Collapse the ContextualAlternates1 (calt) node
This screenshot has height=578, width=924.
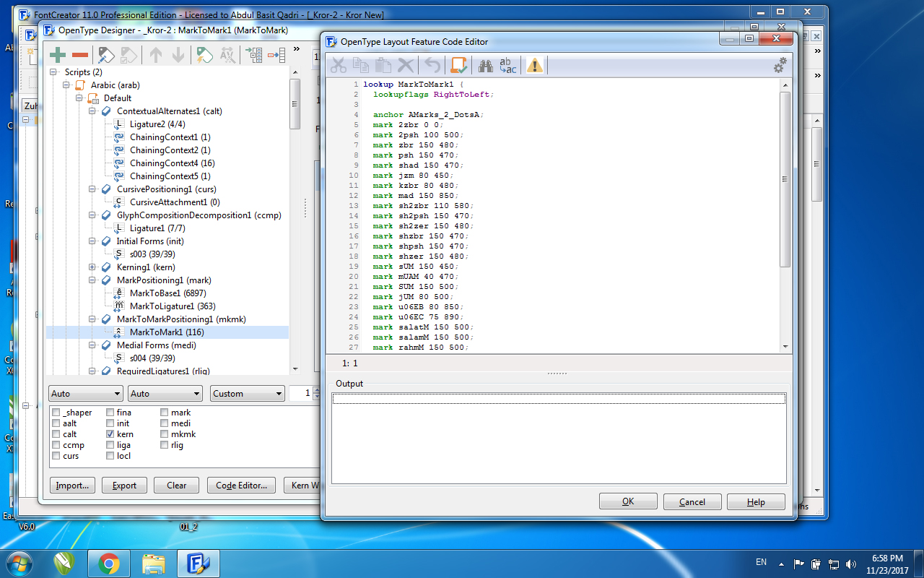coord(92,111)
